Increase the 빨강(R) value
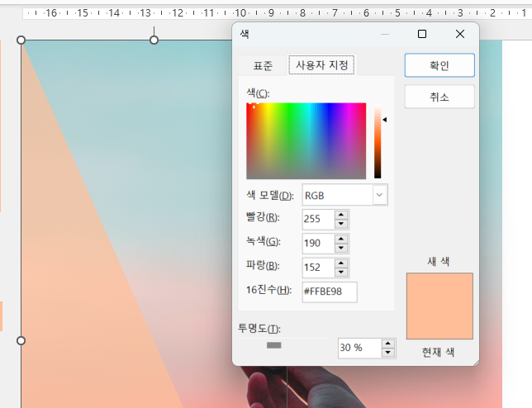This screenshot has width=532, height=408. coord(341,215)
